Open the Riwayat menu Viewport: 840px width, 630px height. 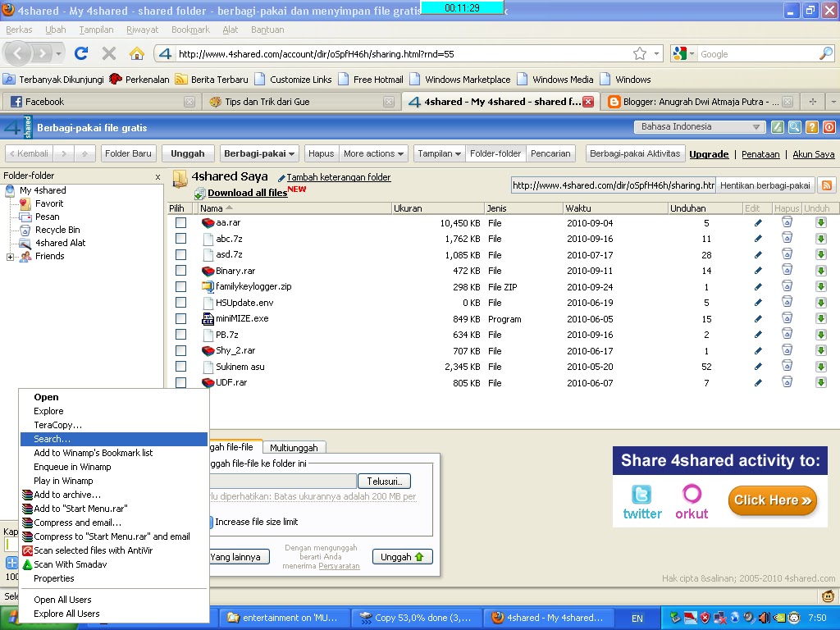[142, 30]
